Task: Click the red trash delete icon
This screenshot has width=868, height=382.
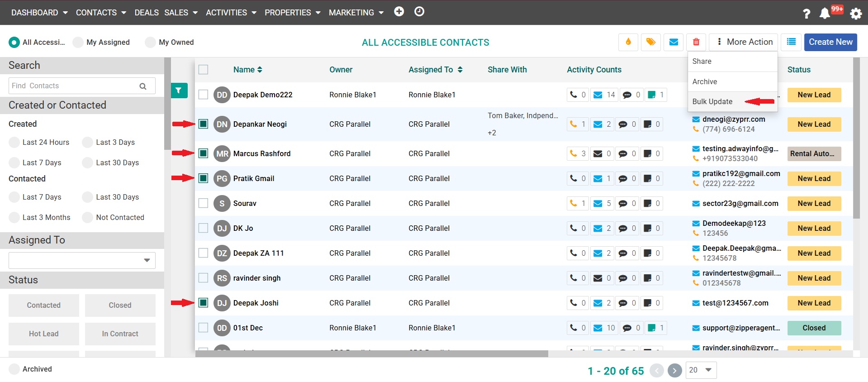Action: (x=696, y=42)
